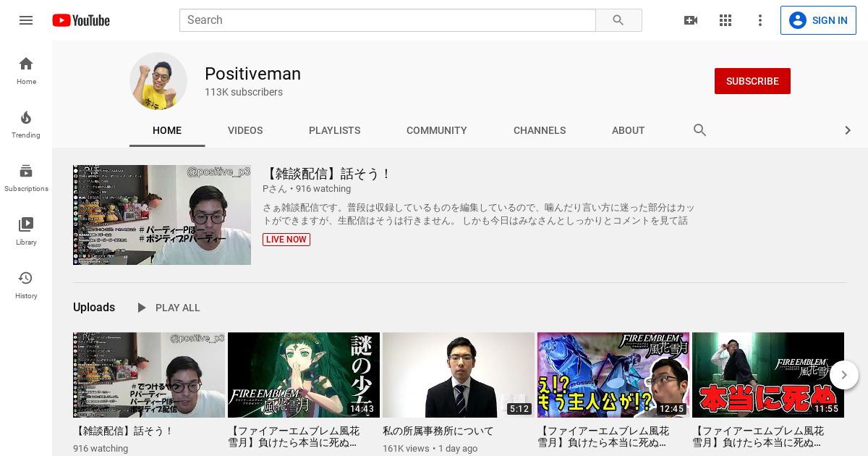Screen dimensions: 868x456
Task: Open featured stream title 【雑談配信】話そう！
Action: click(x=328, y=174)
